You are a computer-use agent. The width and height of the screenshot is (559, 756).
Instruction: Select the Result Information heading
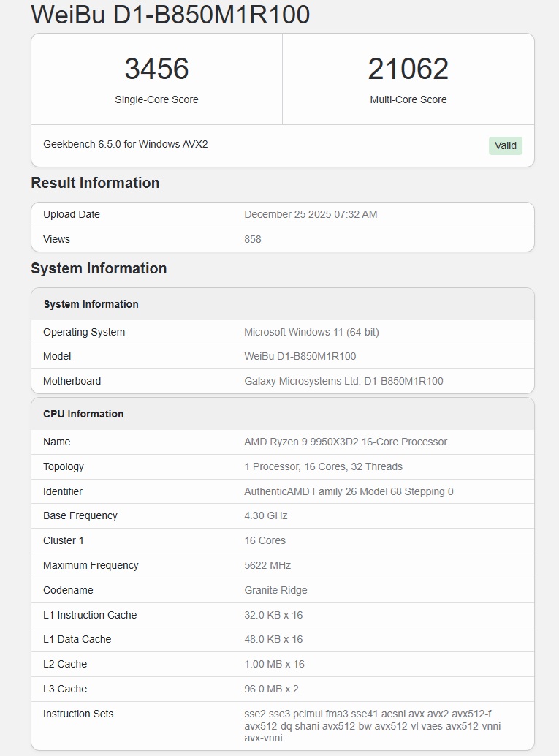pos(95,183)
